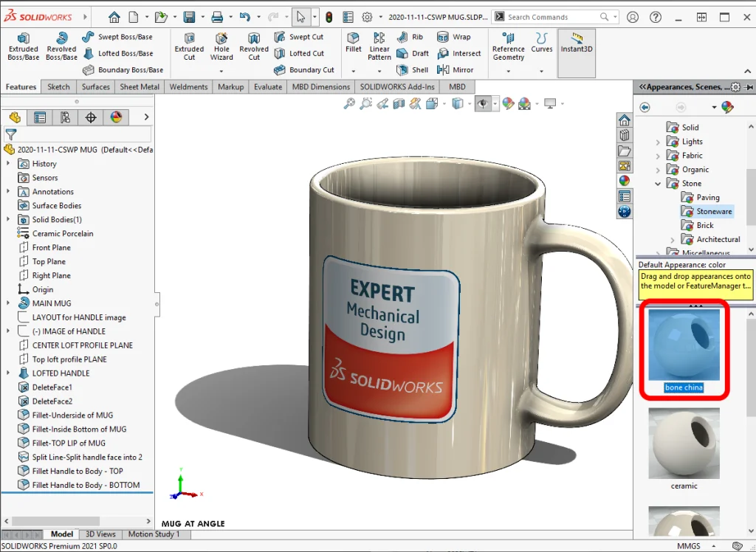
Task: Select Fillet-TOP LIP of MUG feature
Action: tap(69, 443)
